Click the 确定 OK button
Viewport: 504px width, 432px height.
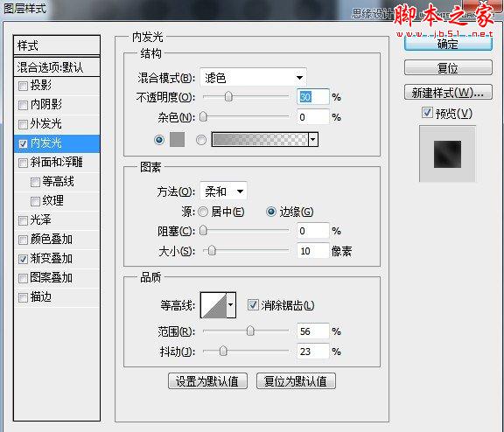(x=448, y=44)
